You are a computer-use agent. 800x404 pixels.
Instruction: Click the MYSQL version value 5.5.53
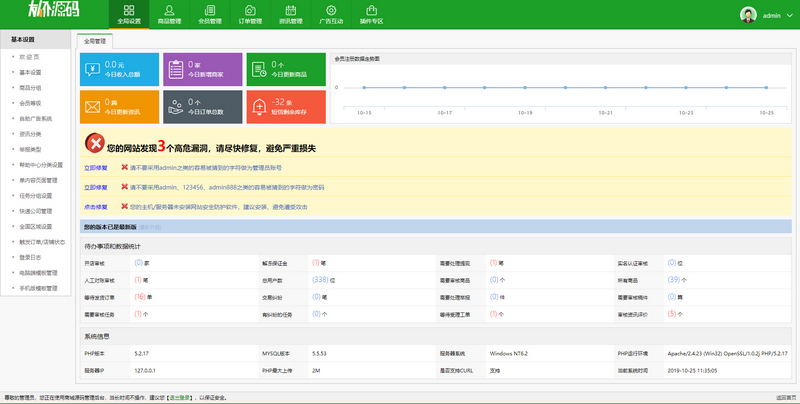click(x=319, y=353)
